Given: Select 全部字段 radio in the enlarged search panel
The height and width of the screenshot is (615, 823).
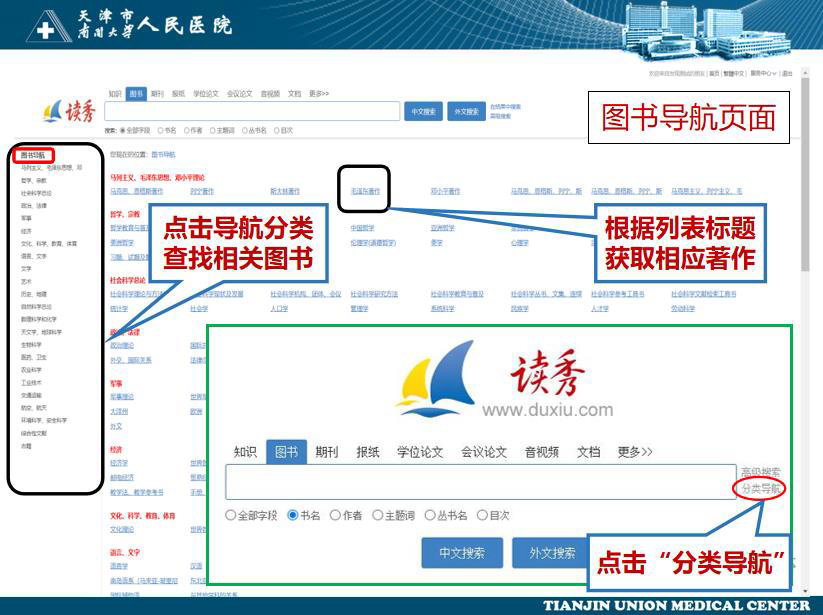Looking at the screenshot, I should coord(230,515).
